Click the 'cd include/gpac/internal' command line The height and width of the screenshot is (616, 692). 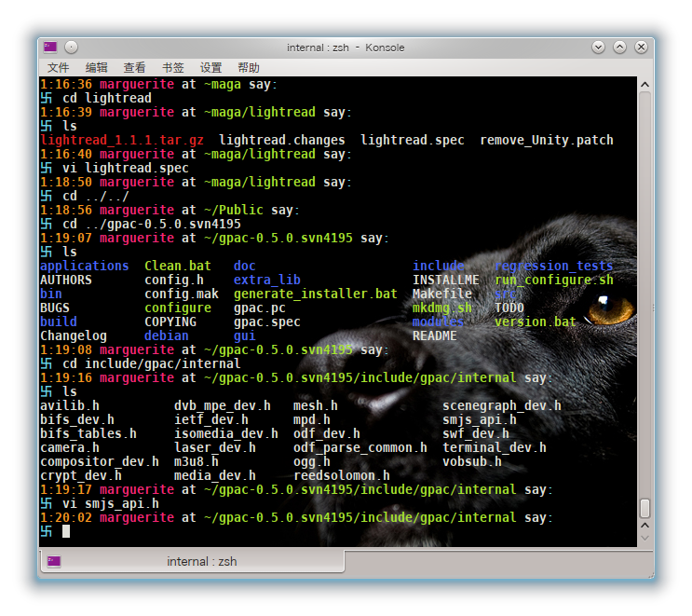click(x=152, y=363)
